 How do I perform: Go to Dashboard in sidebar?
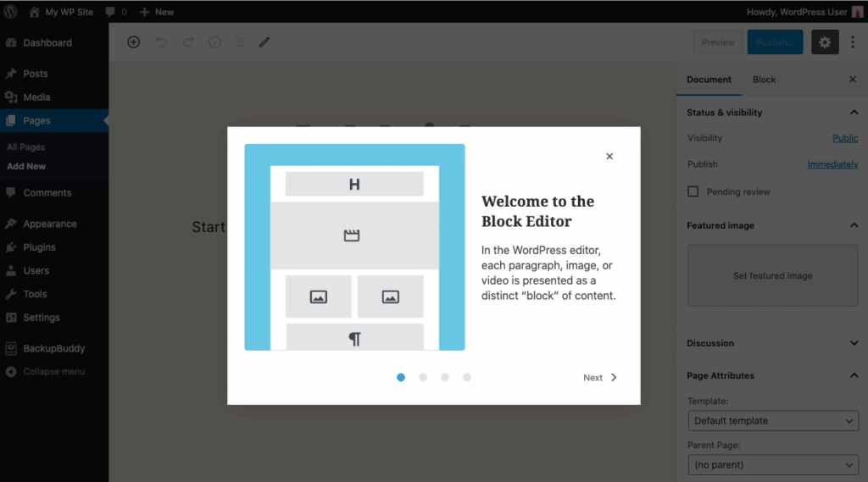point(47,42)
